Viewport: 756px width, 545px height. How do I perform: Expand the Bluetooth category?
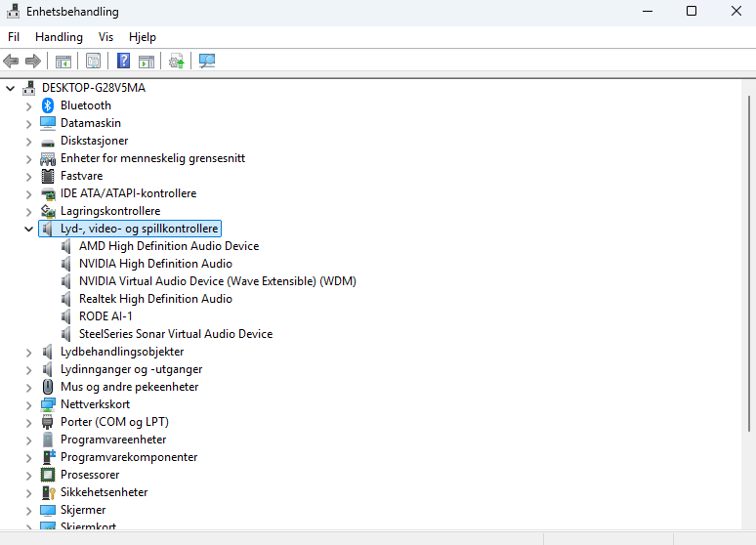(28, 106)
